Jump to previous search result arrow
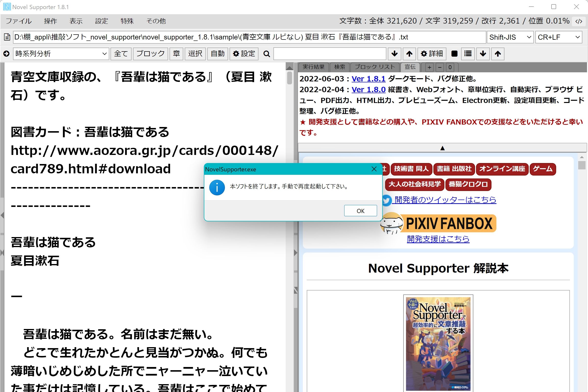 click(409, 54)
